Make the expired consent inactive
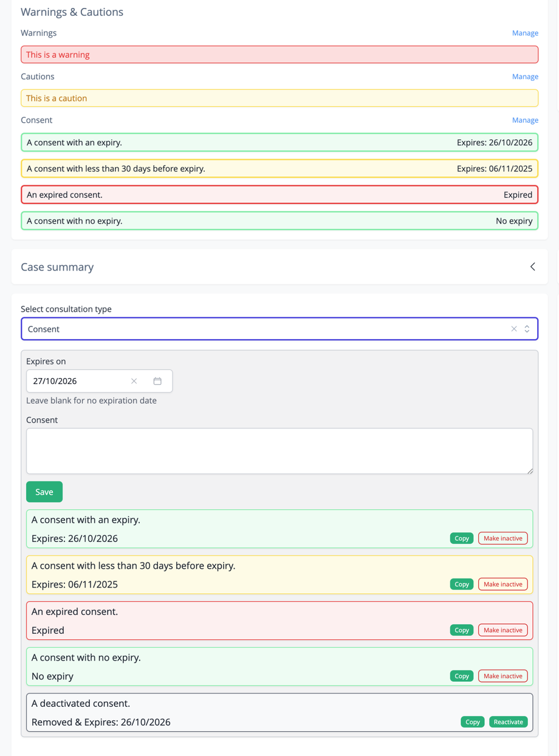Screen dimensions: 559x756 pos(502,630)
